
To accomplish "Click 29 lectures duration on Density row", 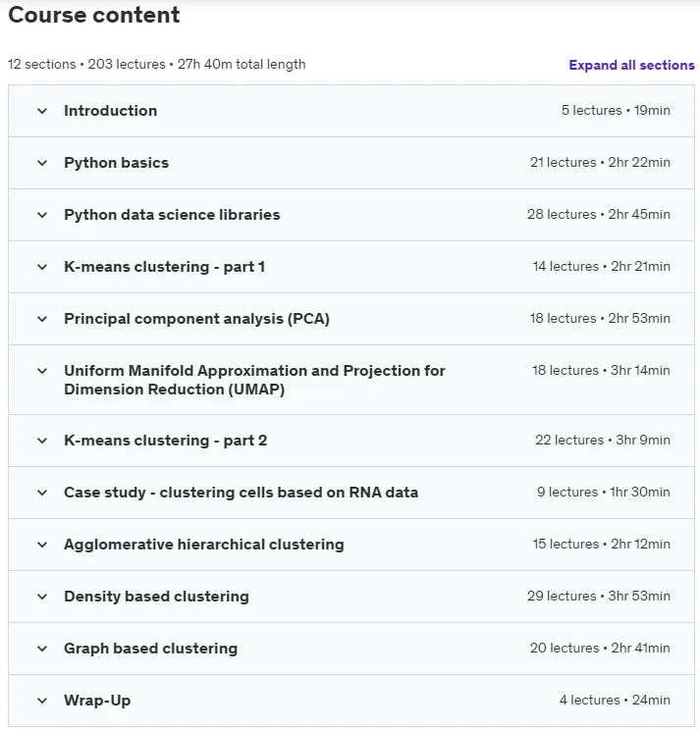I will [x=599, y=596].
